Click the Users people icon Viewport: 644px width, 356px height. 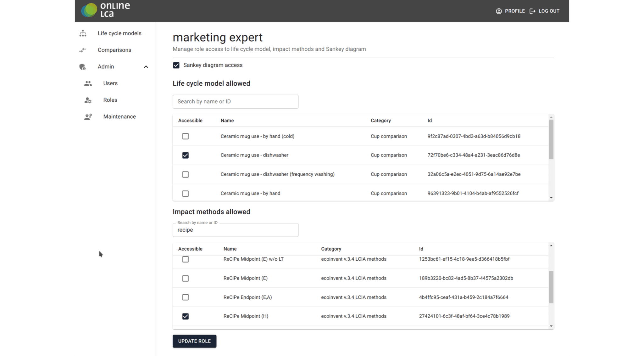tap(88, 83)
